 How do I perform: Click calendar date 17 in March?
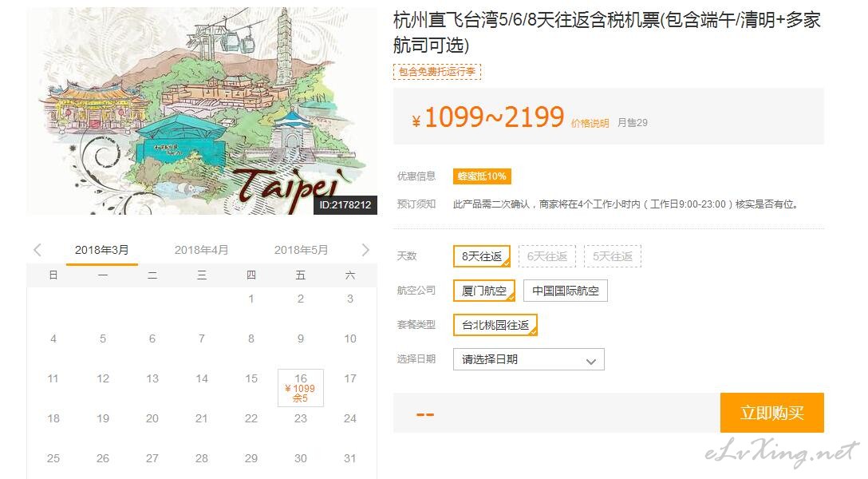tap(350, 378)
